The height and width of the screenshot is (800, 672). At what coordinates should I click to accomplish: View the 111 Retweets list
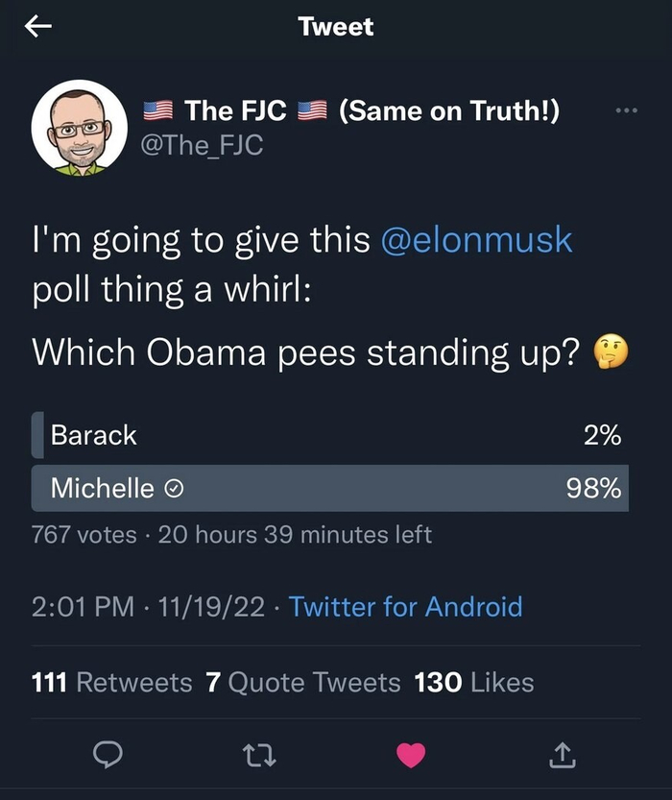[x=111, y=683]
